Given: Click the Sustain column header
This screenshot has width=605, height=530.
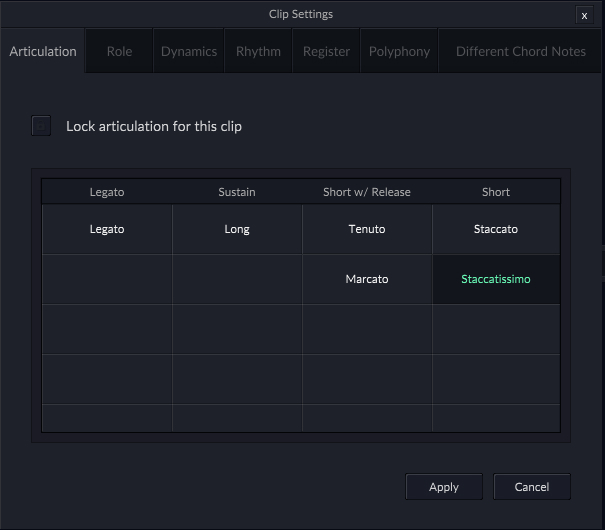Looking at the screenshot, I should pos(237,192).
